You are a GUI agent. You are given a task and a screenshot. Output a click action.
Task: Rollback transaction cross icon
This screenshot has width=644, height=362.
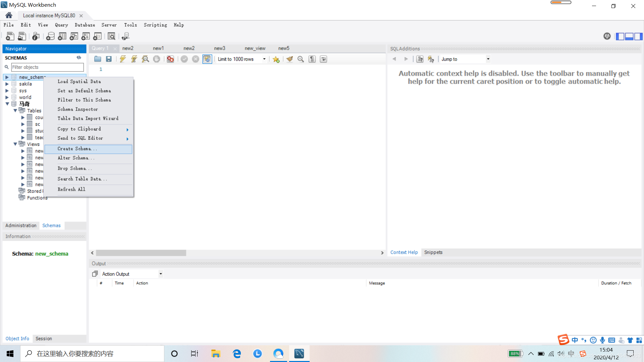196,59
